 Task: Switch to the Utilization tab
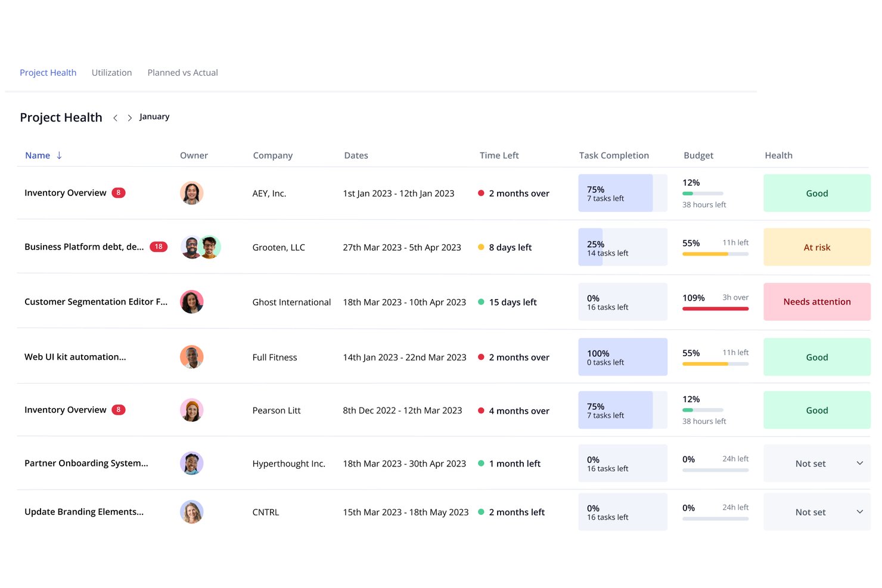tap(112, 73)
